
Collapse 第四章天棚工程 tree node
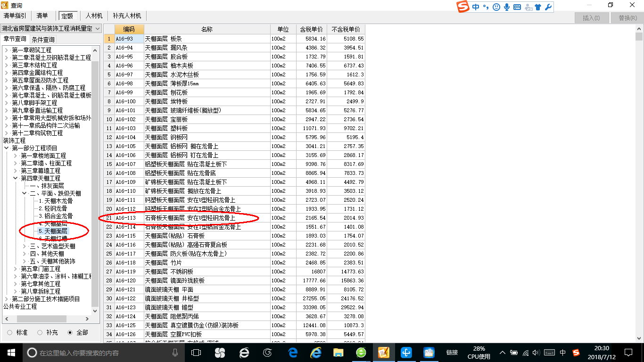pyautogui.click(x=15, y=178)
